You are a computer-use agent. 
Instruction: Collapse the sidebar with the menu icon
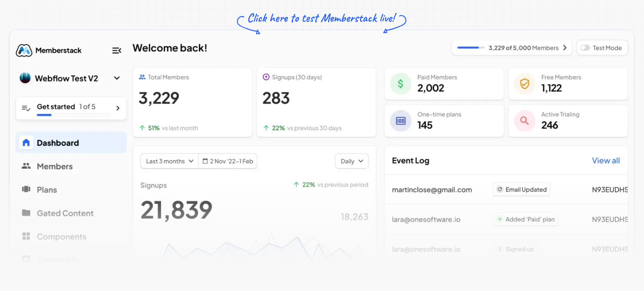click(116, 50)
